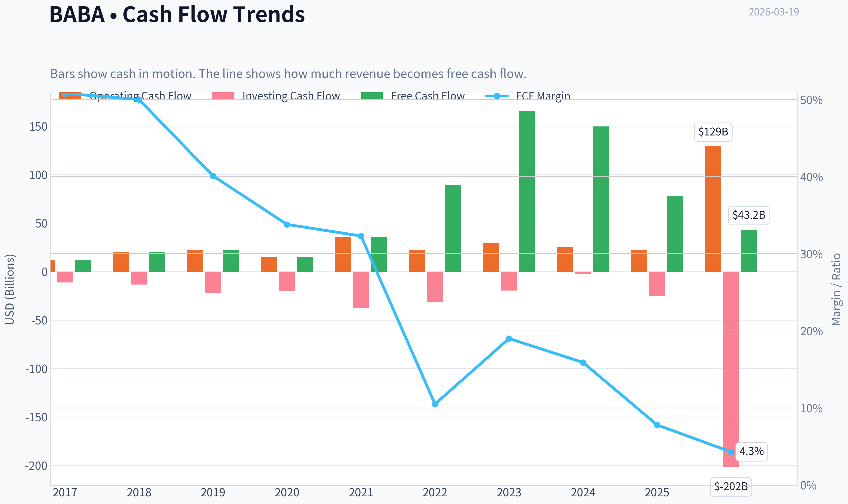848x504 pixels.
Task: Click the green Free Cash Flow bar for 2022
Action: click(453, 228)
